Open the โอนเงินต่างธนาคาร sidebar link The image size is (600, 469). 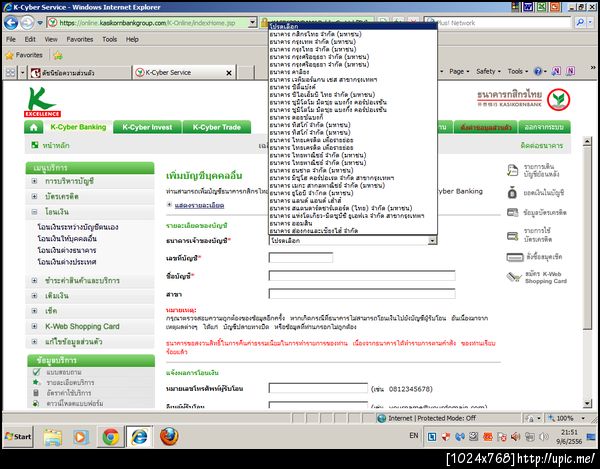point(67,251)
